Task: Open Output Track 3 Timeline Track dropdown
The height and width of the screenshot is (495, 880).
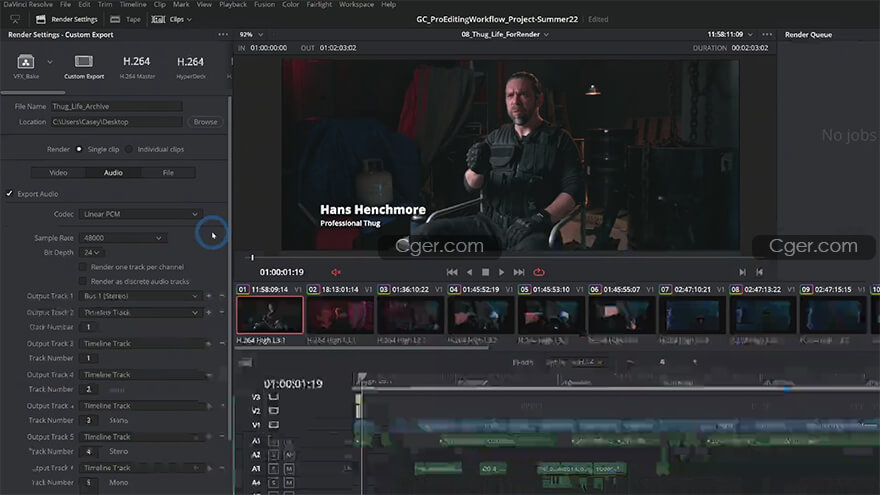Action: coord(140,343)
